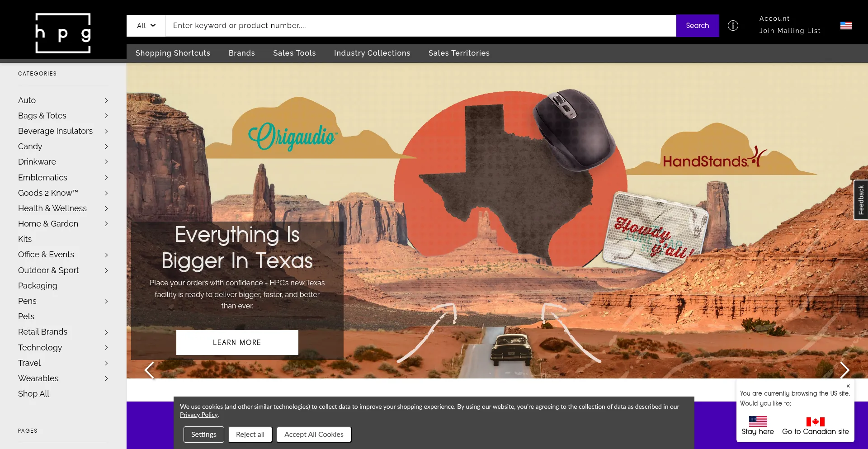Expand the Bags & Totes category
The width and height of the screenshot is (868, 449).
coord(106,116)
